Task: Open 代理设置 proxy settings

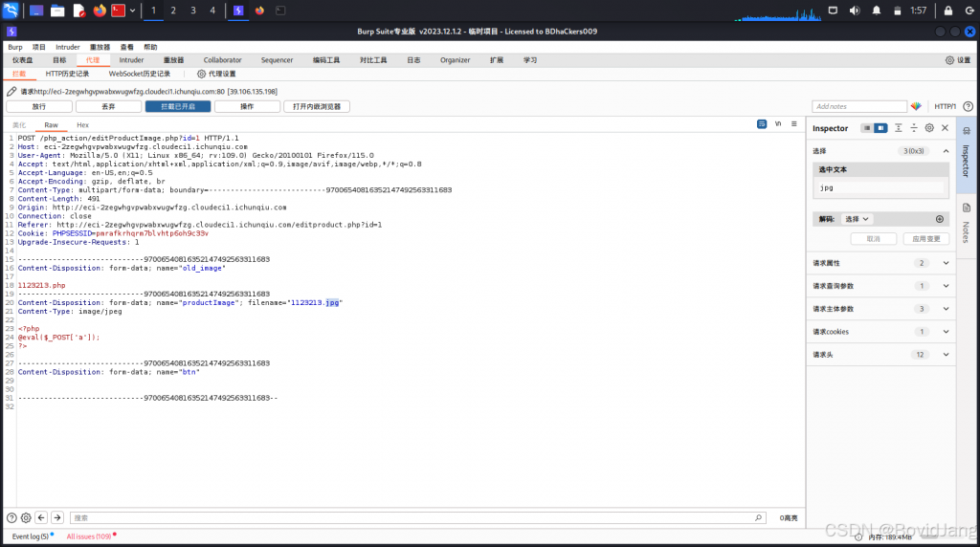Action: coord(216,74)
